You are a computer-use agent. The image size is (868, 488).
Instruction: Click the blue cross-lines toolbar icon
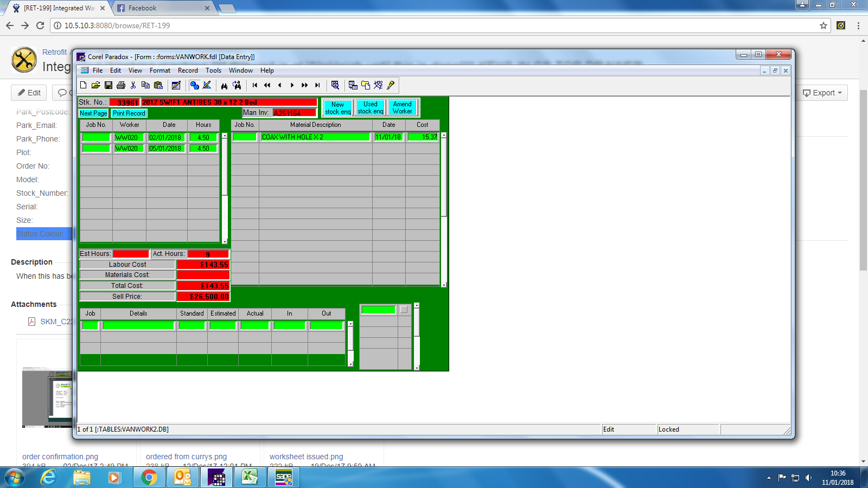(378, 85)
